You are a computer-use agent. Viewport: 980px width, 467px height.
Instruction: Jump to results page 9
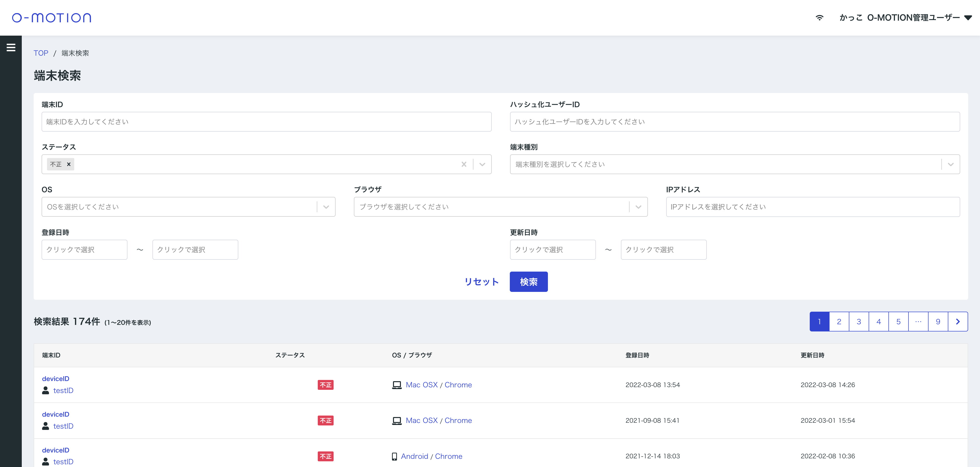click(938, 322)
